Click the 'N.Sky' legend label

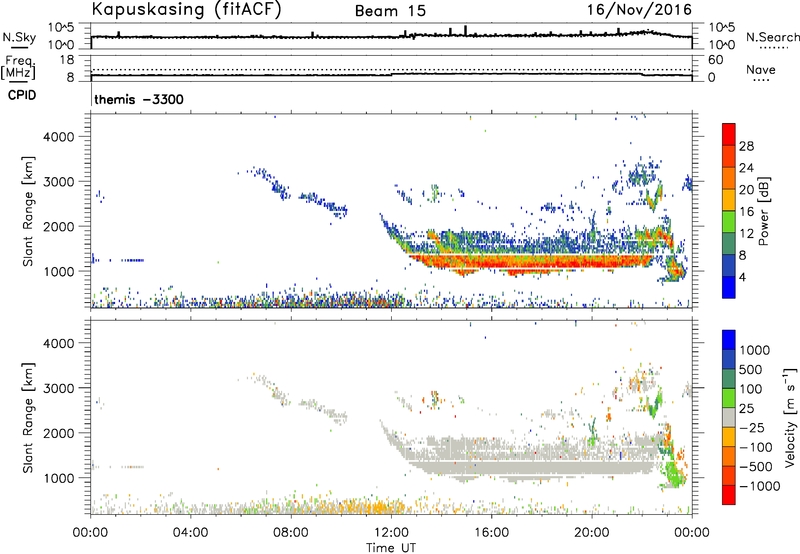(x=19, y=37)
